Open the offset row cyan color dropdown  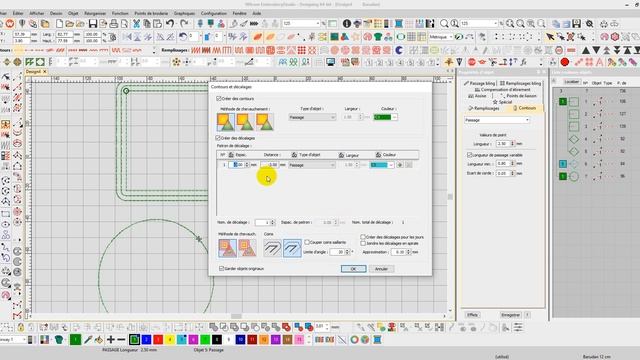pyautogui.click(x=382, y=165)
